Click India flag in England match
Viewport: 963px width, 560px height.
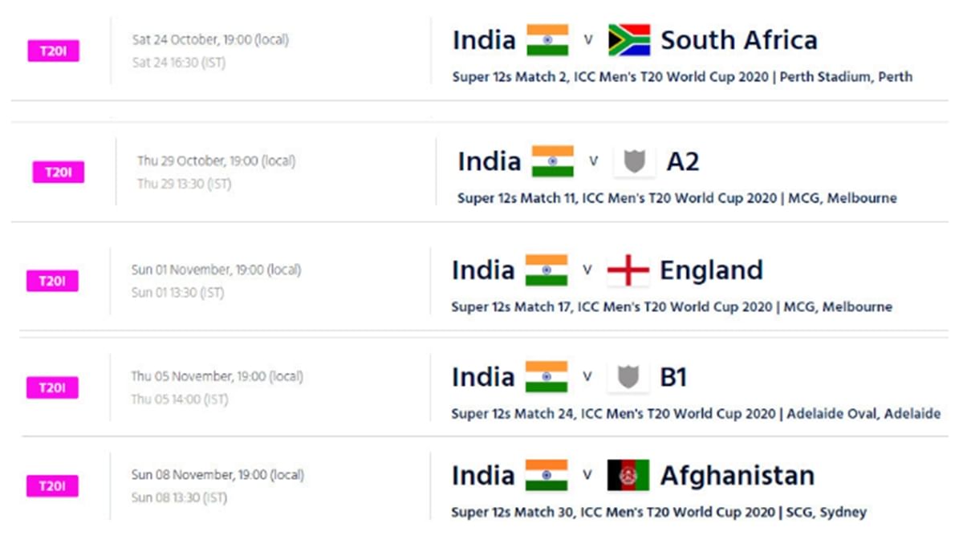tap(547, 270)
